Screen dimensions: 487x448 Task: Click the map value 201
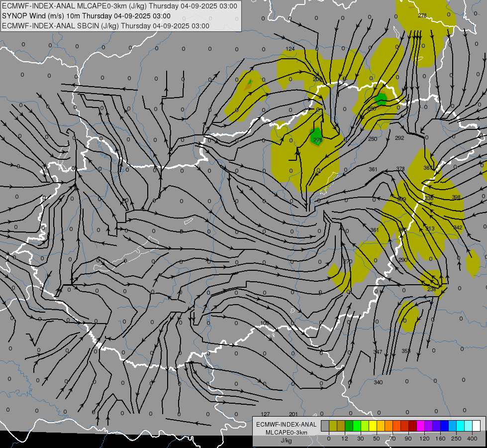[293, 414]
